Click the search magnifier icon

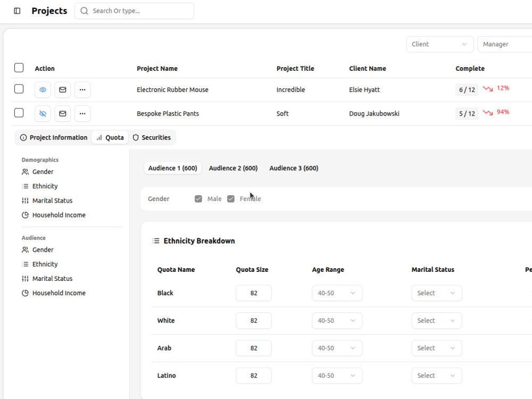pyautogui.click(x=84, y=11)
